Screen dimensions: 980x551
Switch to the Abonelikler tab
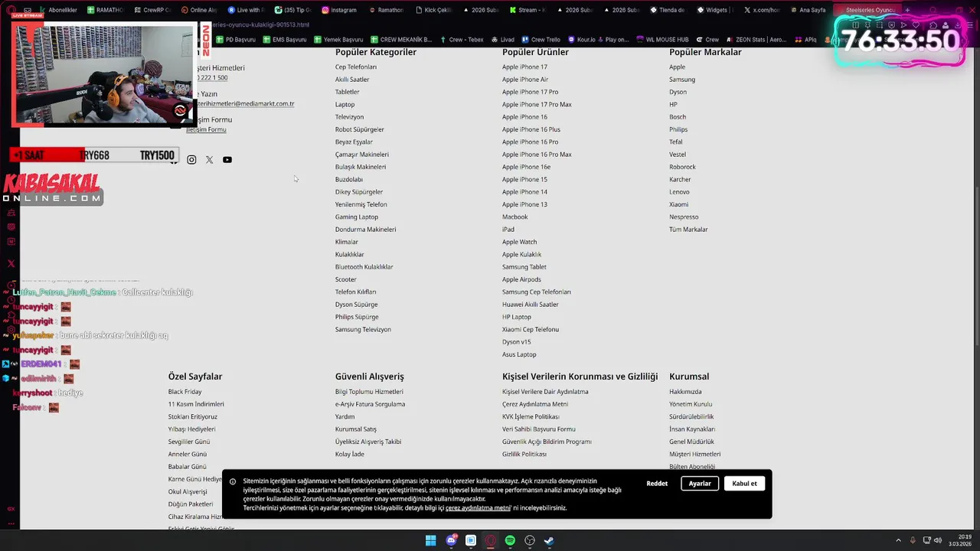(58, 10)
